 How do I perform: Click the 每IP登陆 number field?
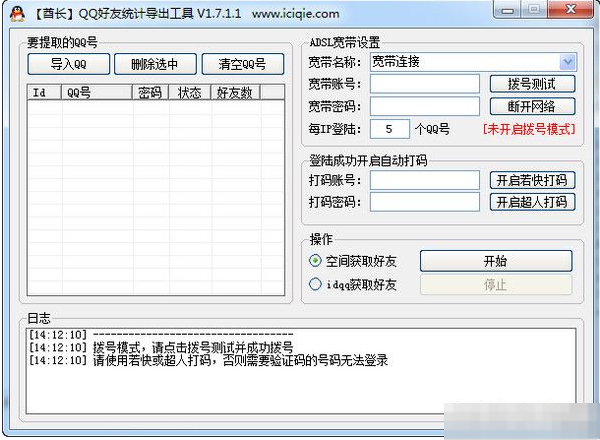389,129
